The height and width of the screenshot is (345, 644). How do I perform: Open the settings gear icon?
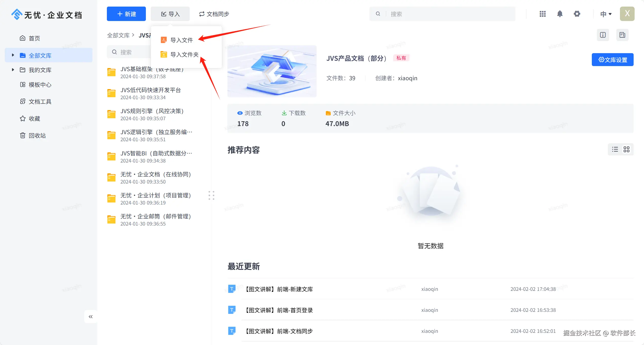[x=577, y=14]
